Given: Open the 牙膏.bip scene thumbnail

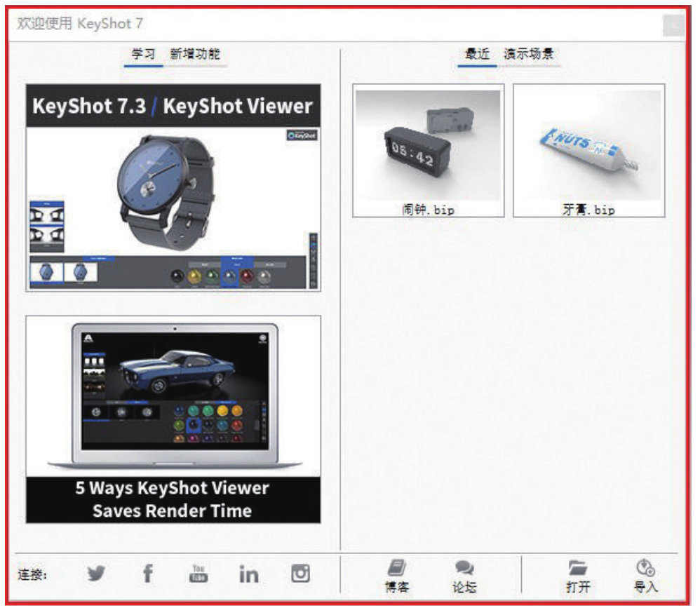Looking at the screenshot, I should (x=588, y=149).
